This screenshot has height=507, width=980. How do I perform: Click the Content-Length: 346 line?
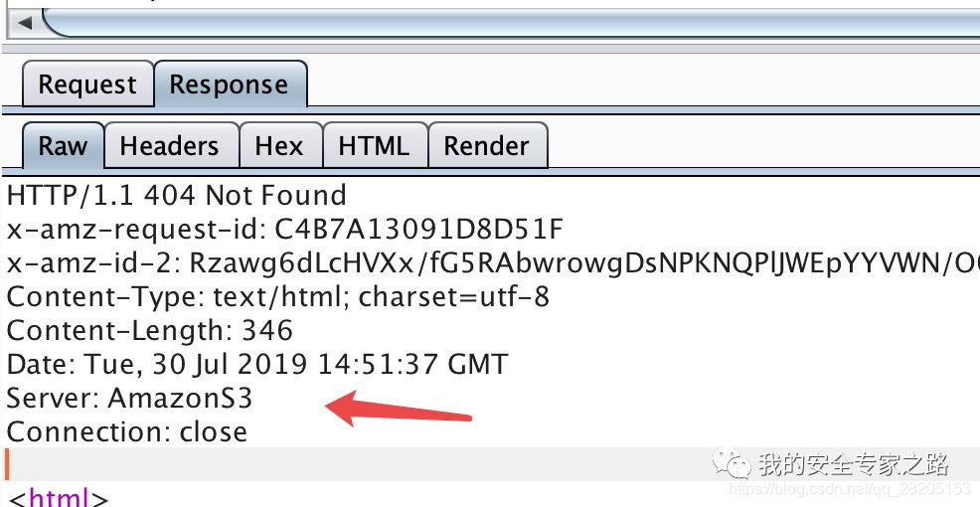pyautogui.click(x=149, y=331)
